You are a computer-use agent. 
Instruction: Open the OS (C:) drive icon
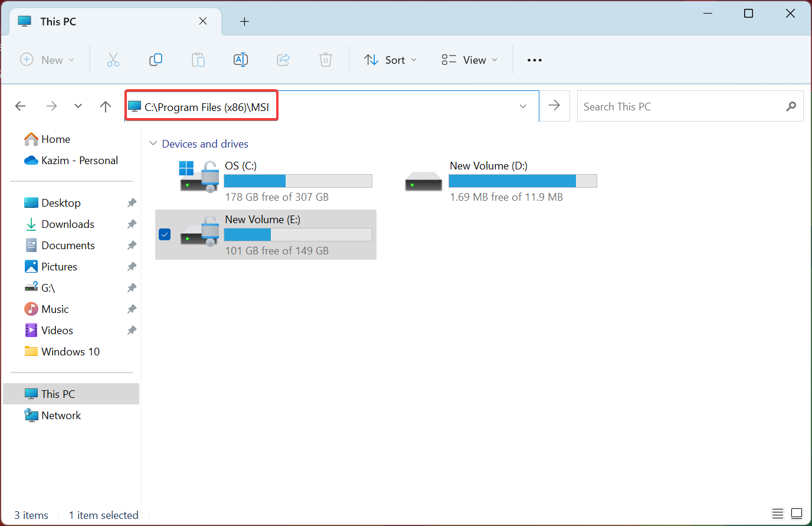199,177
